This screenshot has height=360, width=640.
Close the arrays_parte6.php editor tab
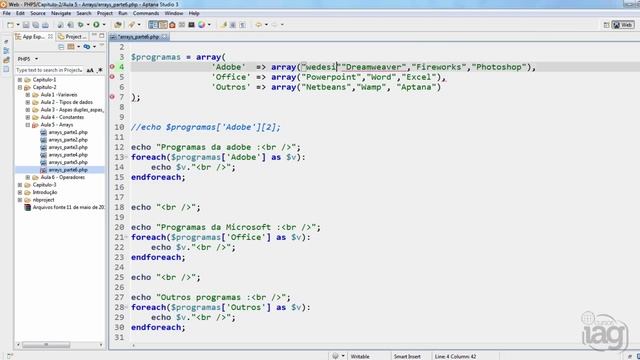pyautogui.click(x=164, y=37)
